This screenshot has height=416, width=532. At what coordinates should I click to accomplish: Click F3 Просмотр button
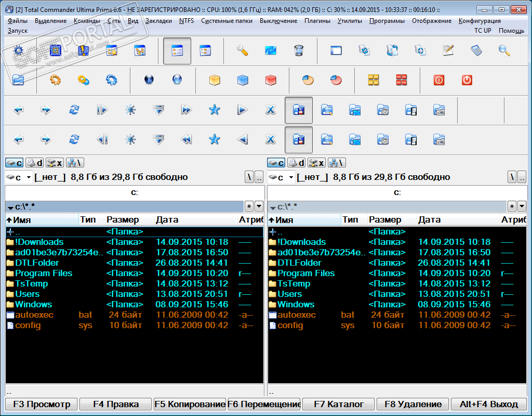(42, 404)
